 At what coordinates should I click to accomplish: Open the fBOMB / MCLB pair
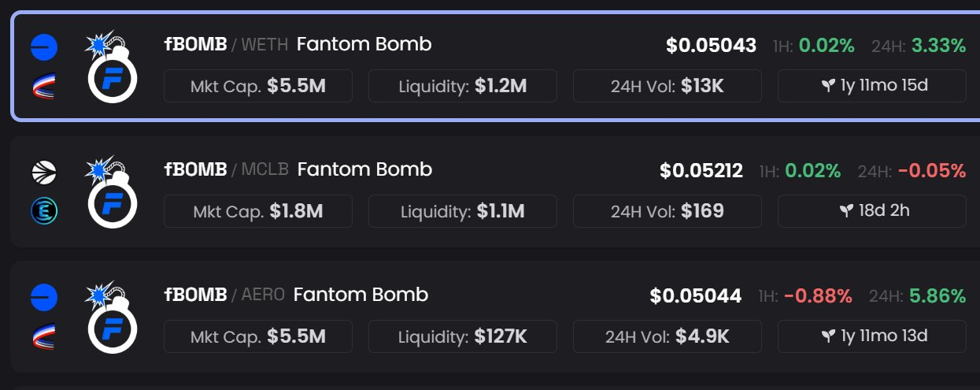[496, 191]
